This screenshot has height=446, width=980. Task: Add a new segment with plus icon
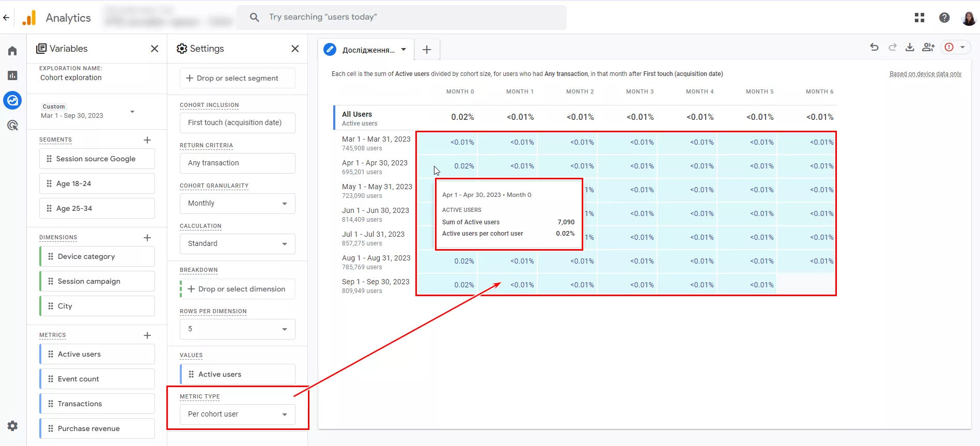click(147, 140)
